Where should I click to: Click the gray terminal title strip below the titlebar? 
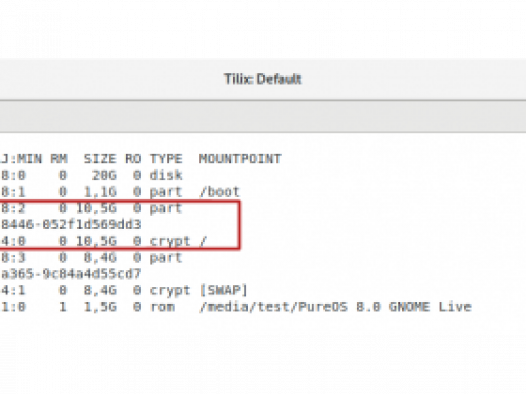(263, 117)
